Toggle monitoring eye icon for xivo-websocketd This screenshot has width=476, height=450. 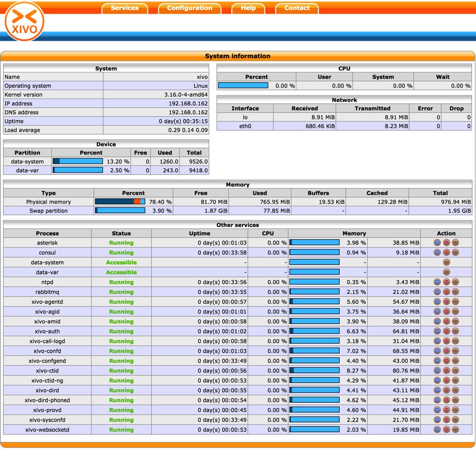[455, 429]
